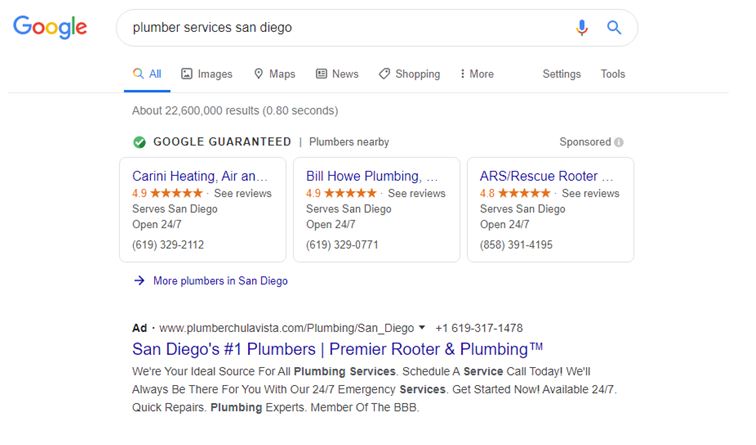Click the Maps tab pin icon
This screenshot has height=445, width=756.
tap(259, 74)
